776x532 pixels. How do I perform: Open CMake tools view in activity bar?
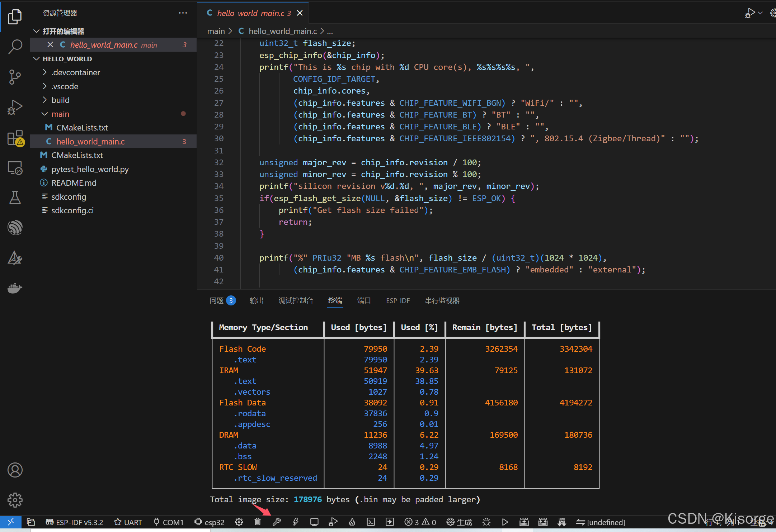point(15,258)
